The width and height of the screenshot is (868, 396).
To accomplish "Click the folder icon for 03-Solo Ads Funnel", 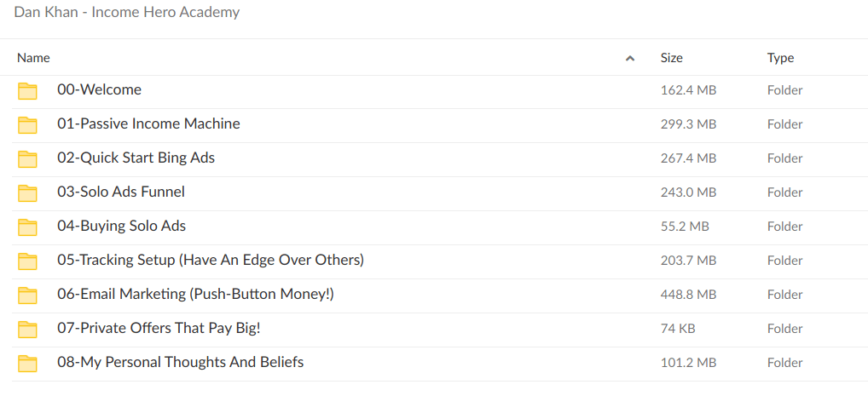I will point(28,193).
